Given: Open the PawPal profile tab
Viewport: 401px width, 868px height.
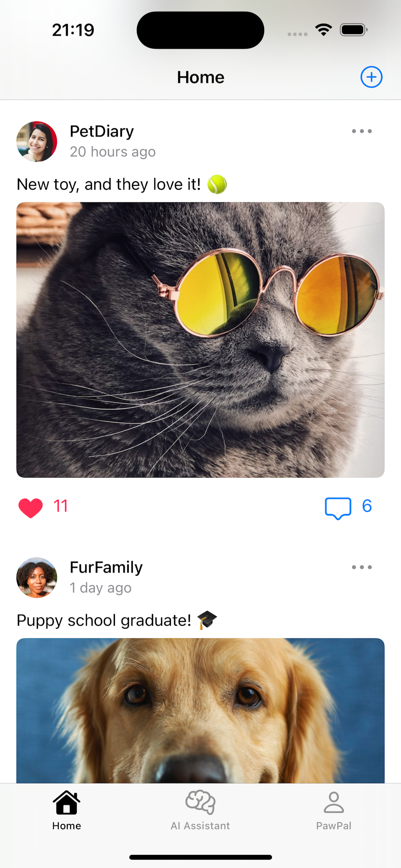Looking at the screenshot, I should [x=334, y=811].
